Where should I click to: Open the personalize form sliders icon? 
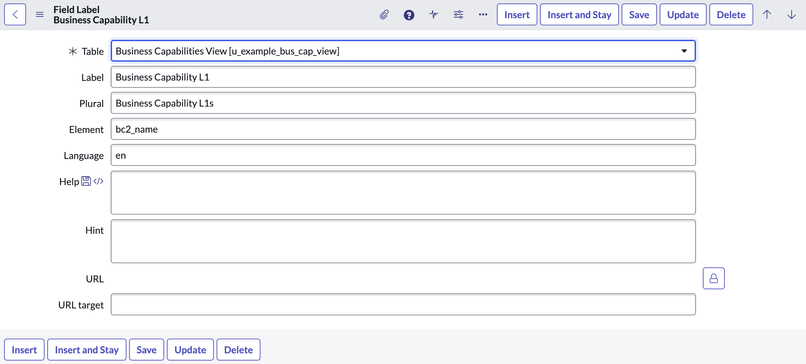point(458,14)
